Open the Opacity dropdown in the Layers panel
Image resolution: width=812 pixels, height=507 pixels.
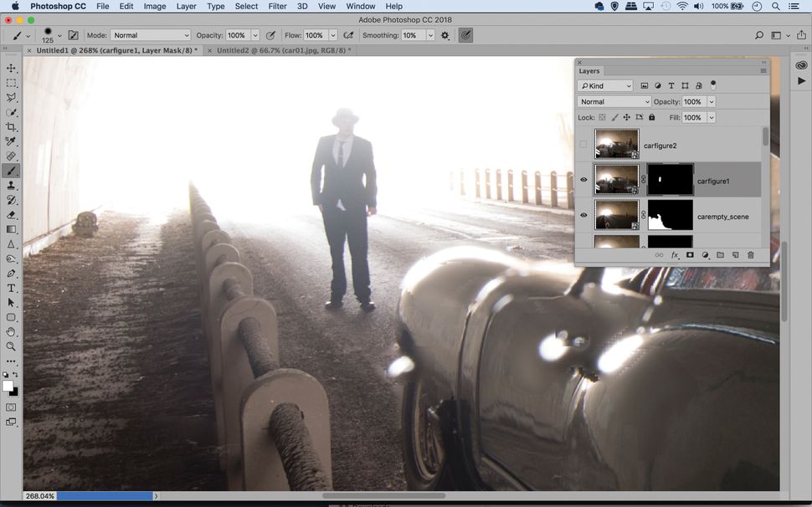pyautogui.click(x=711, y=101)
